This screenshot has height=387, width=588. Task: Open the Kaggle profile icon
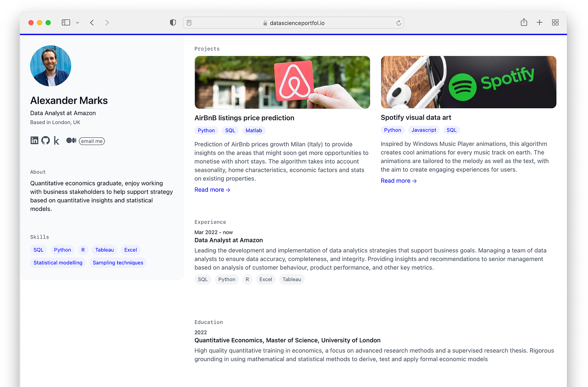point(57,140)
